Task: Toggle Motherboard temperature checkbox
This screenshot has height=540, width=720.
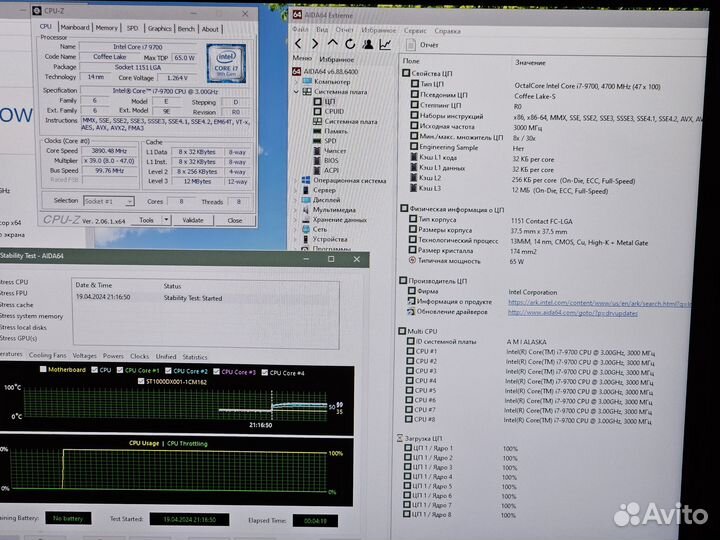Action: click(43, 369)
